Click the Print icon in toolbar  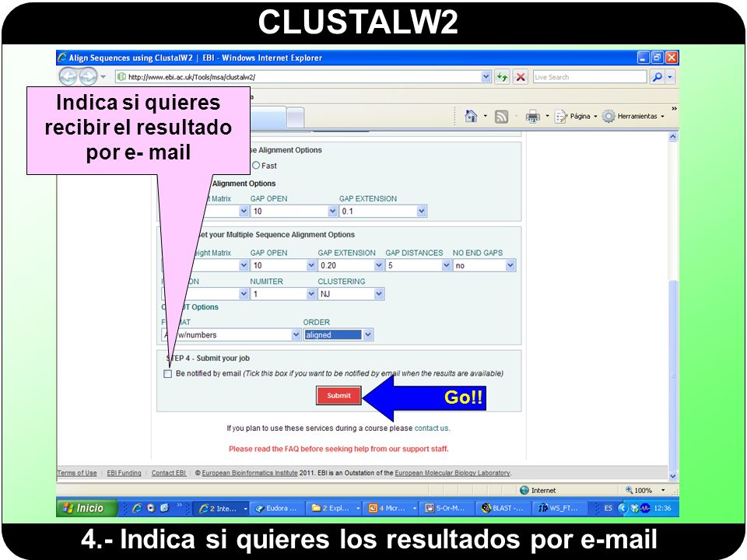tap(532, 116)
